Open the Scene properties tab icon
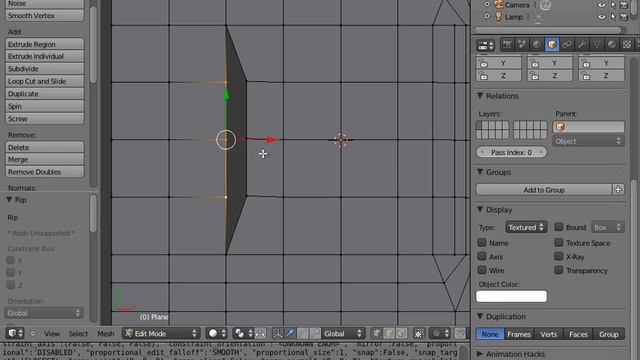Screen dimensions: 640x360 [522, 44]
